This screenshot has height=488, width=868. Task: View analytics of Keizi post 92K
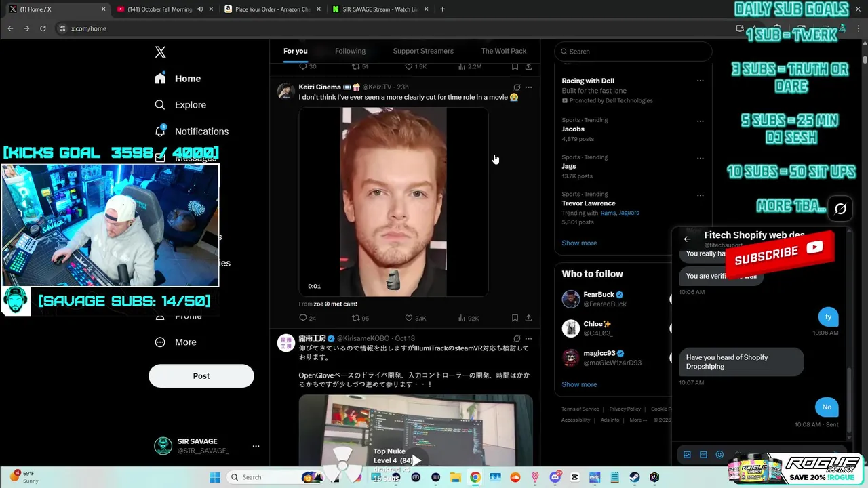pyautogui.click(x=469, y=318)
